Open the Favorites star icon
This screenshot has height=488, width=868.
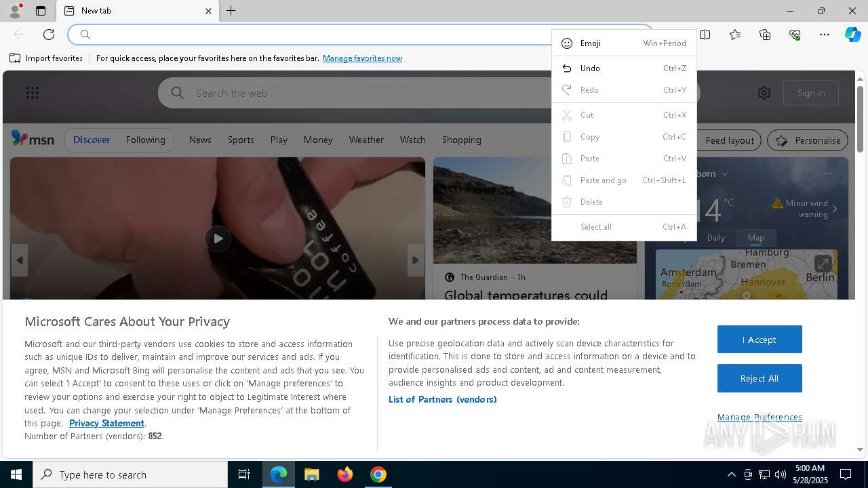pyautogui.click(x=735, y=35)
